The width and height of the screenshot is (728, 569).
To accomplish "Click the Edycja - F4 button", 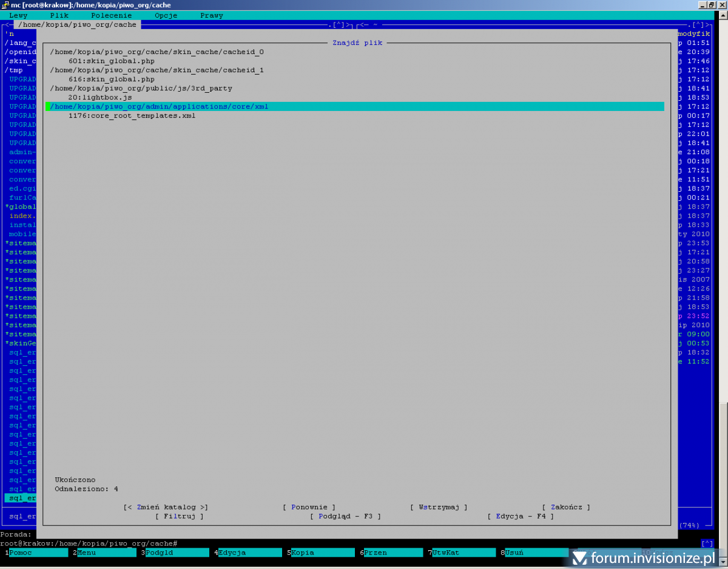I will [521, 516].
